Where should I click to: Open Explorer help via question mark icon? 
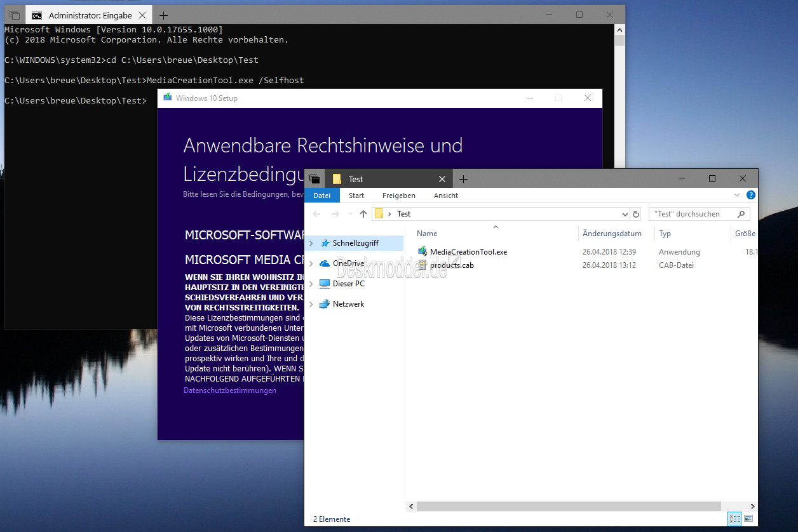click(751, 196)
